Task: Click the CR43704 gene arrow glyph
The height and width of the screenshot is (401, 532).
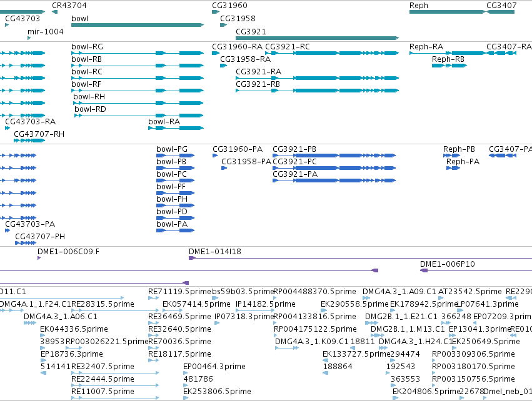Action: point(54,12)
